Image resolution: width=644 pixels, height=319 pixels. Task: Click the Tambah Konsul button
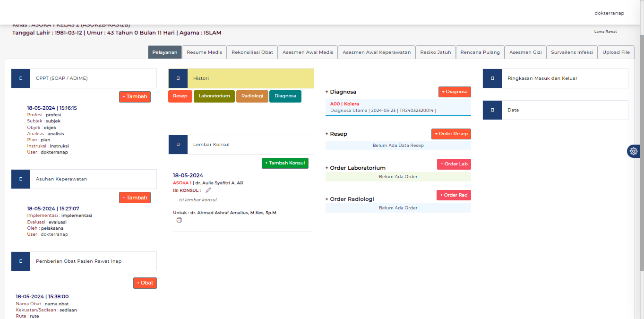click(x=285, y=163)
